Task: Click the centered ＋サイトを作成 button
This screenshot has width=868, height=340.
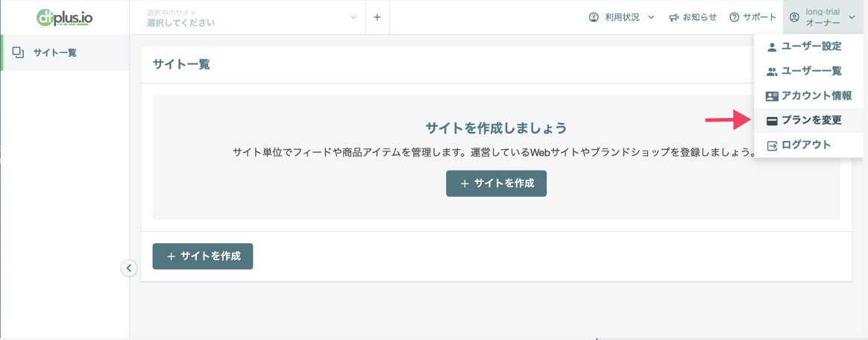Action: point(496,183)
